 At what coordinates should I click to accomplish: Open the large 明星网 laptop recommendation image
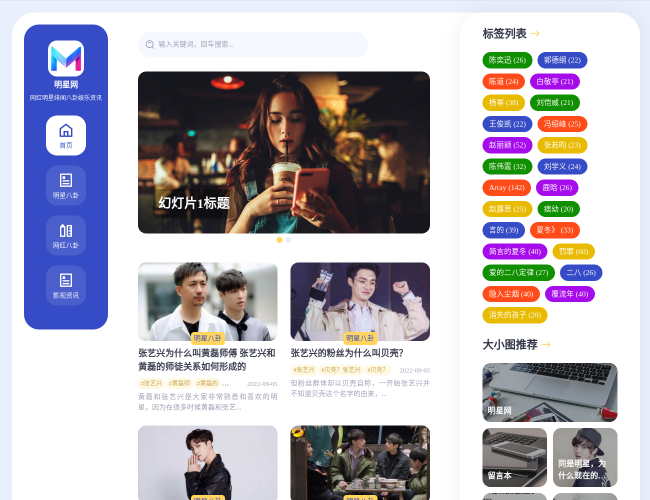549,392
